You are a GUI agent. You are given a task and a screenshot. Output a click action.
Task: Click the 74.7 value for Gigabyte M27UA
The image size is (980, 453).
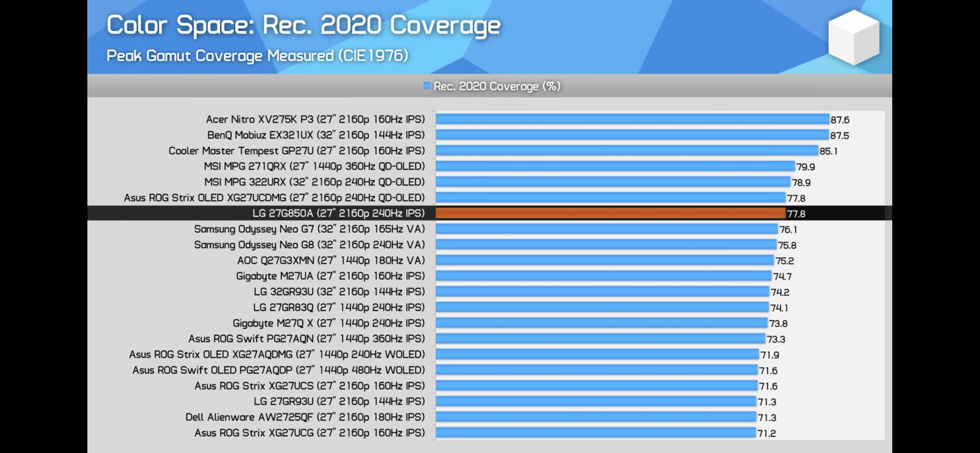click(x=782, y=276)
